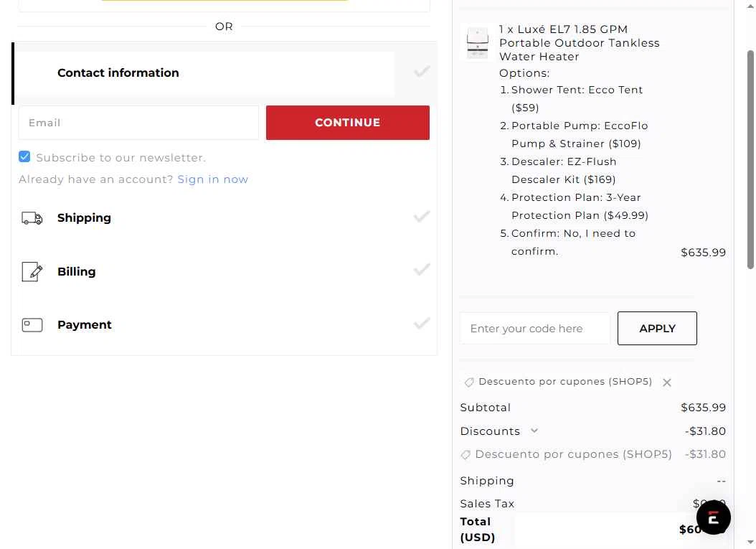
Task: Open the Billing step
Action: click(225, 271)
